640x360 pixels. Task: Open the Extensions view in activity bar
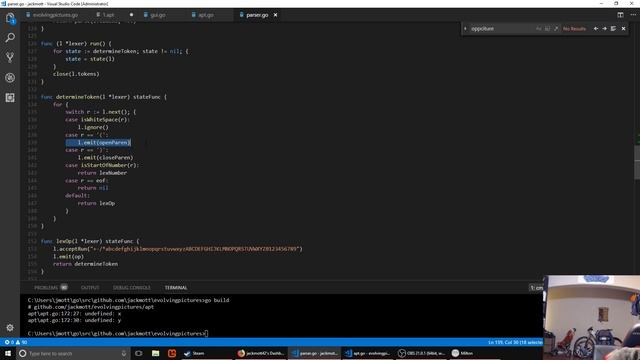[10, 98]
